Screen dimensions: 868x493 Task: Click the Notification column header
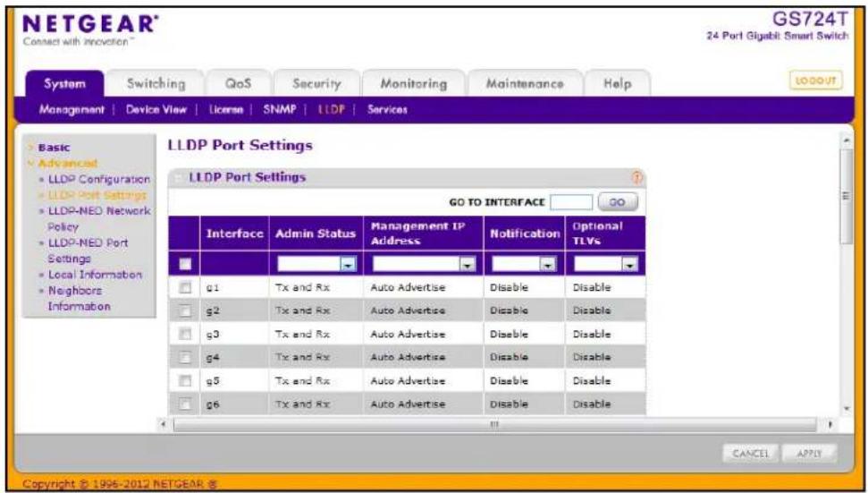(x=524, y=234)
